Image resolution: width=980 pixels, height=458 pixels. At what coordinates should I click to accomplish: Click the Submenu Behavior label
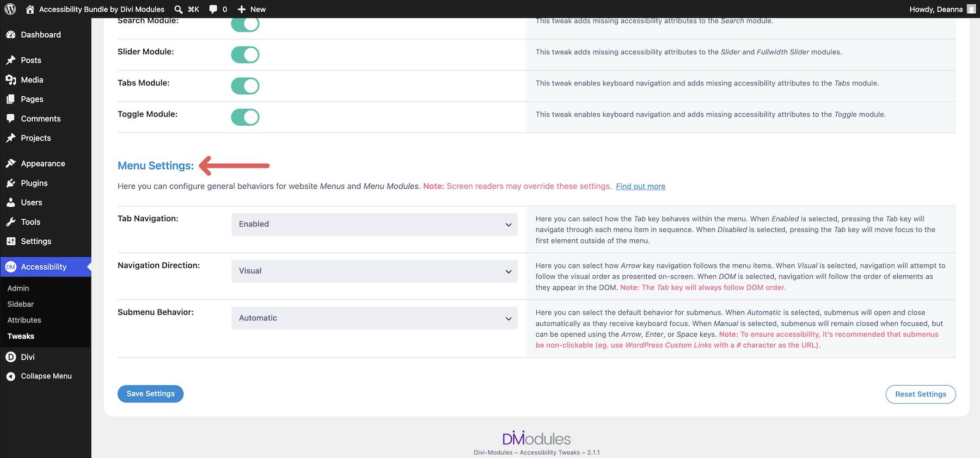(x=156, y=312)
